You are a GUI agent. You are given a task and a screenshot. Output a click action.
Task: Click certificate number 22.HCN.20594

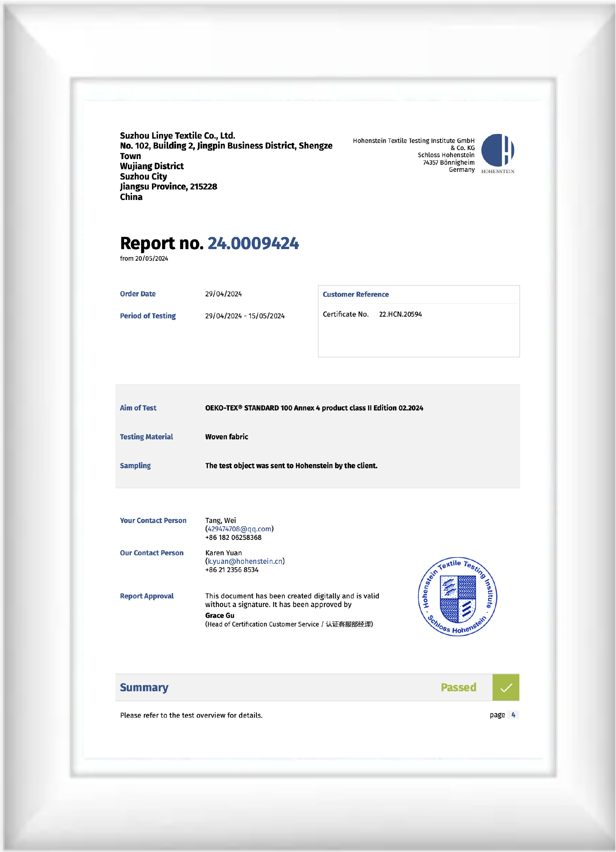click(x=400, y=314)
